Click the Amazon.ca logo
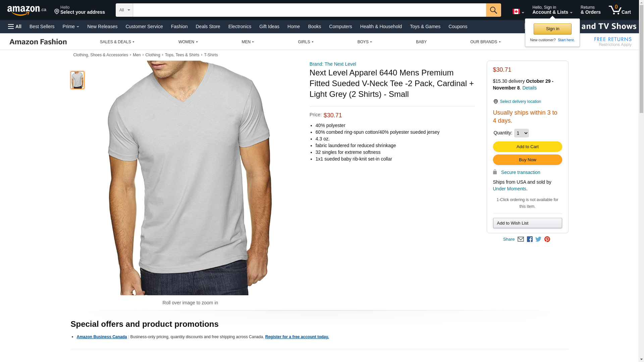The image size is (644, 362). [27, 10]
